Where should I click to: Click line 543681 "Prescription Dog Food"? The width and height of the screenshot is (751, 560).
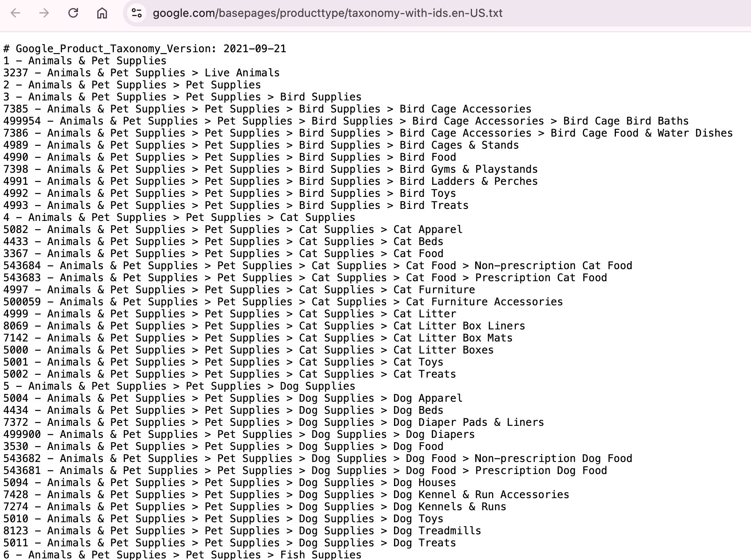[x=305, y=470]
